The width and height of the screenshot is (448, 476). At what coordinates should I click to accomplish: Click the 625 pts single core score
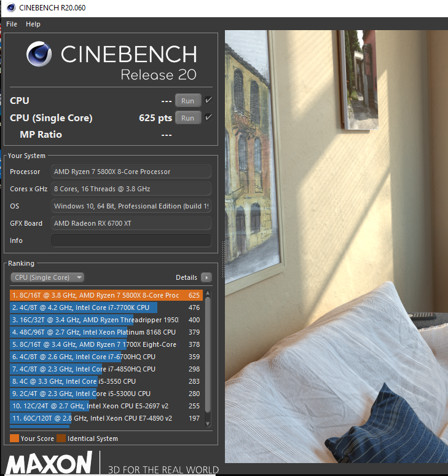(x=155, y=118)
